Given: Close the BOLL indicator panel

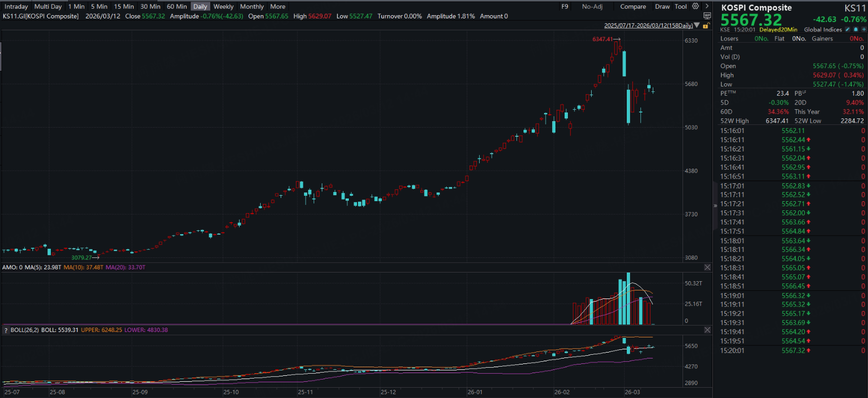Looking at the screenshot, I should click(707, 330).
